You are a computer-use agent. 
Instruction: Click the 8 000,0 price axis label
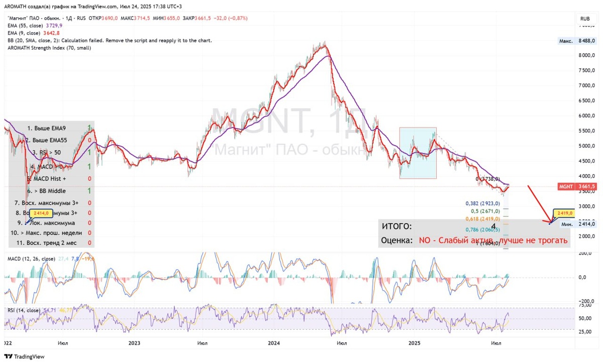(587, 55)
